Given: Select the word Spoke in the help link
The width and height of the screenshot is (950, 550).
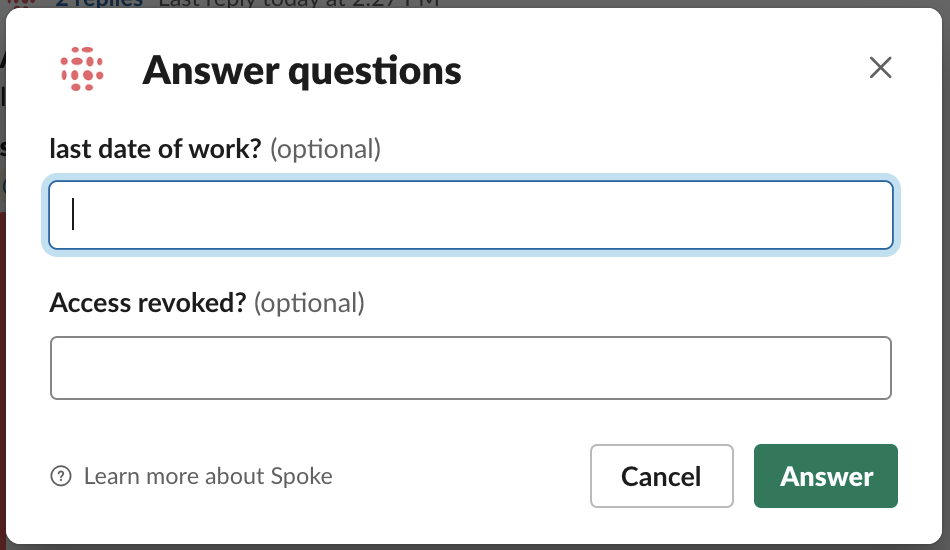Looking at the screenshot, I should pyautogui.click(x=301, y=477).
